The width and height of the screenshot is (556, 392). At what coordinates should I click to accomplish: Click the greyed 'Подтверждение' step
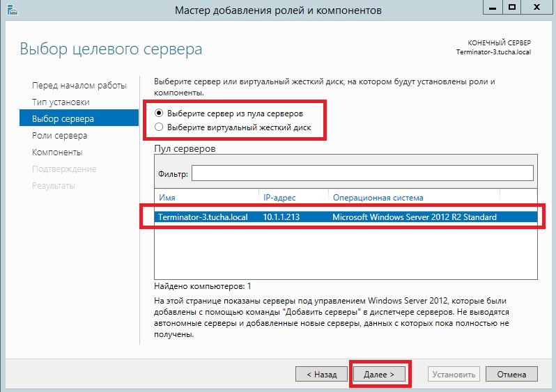(64, 168)
